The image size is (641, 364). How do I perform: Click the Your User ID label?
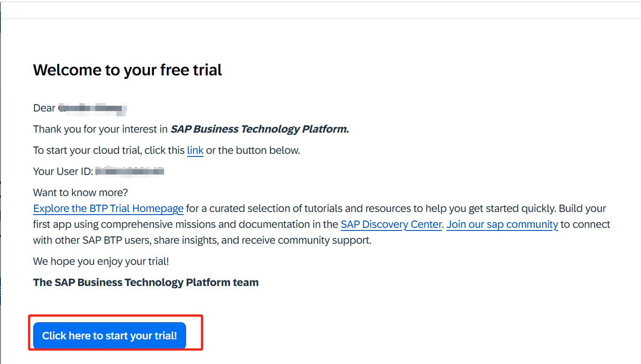point(63,171)
